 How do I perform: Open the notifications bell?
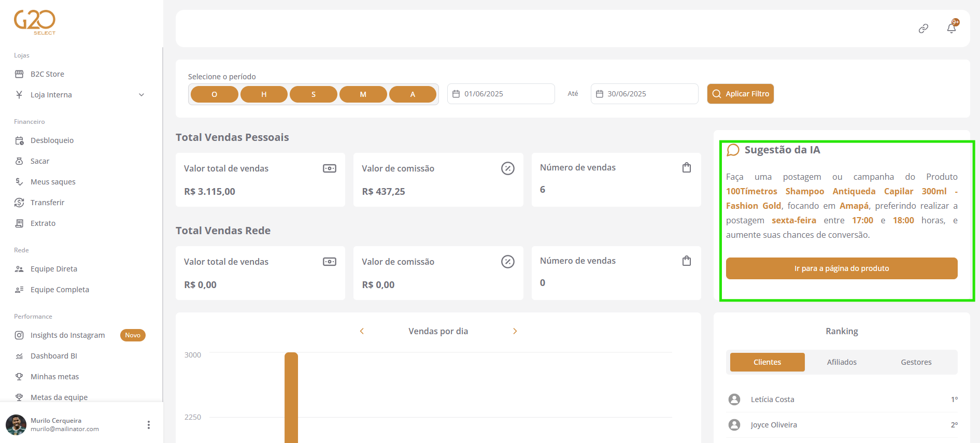coord(951,28)
